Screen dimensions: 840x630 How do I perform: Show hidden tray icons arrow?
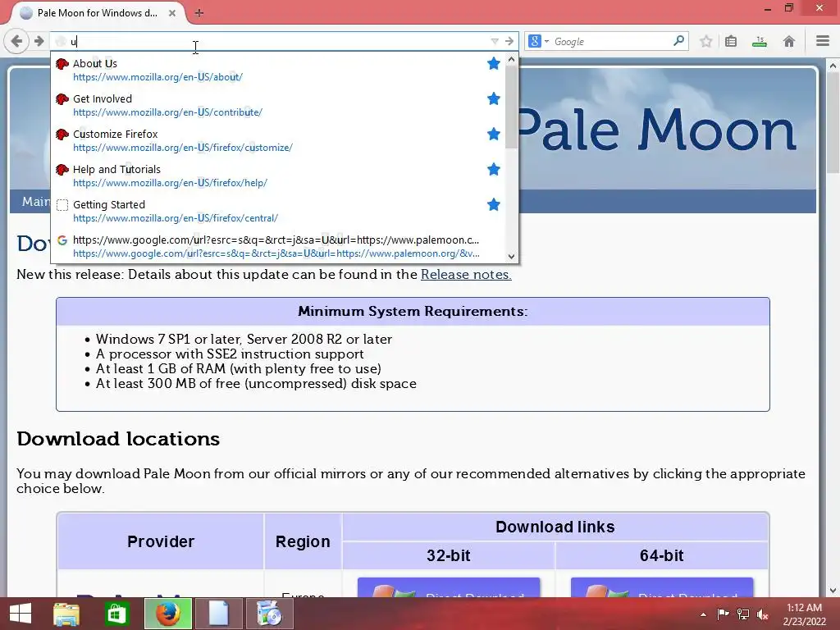pyautogui.click(x=703, y=614)
